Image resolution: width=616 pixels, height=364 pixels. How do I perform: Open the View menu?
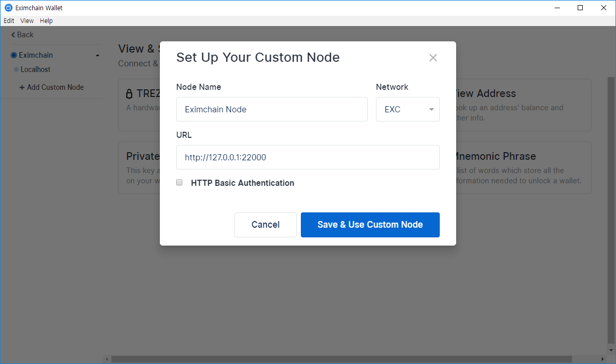27,21
